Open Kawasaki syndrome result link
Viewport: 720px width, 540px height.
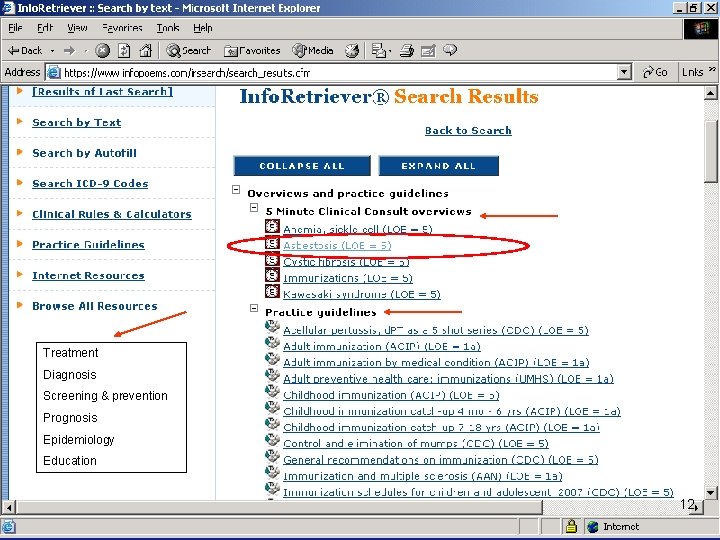coord(362,294)
